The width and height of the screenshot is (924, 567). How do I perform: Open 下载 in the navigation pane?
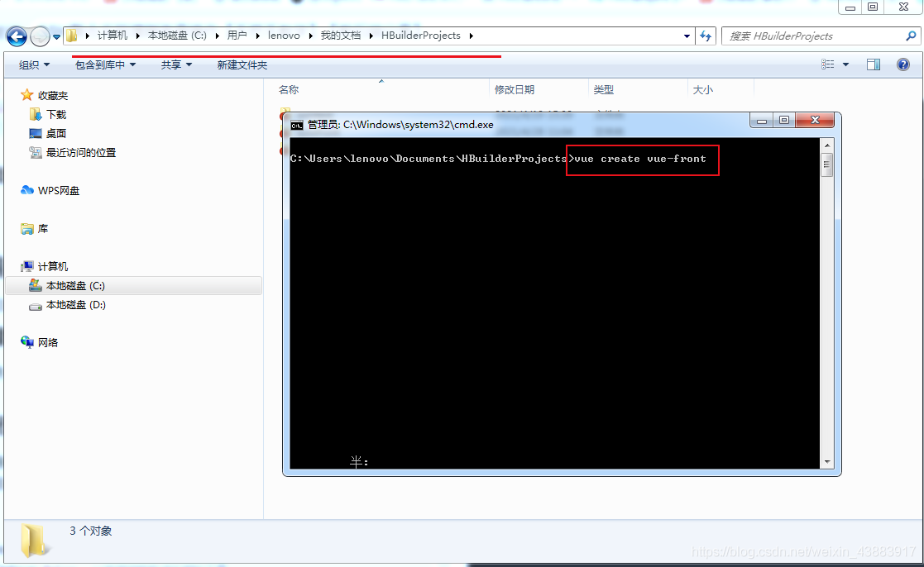click(x=56, y=114)
